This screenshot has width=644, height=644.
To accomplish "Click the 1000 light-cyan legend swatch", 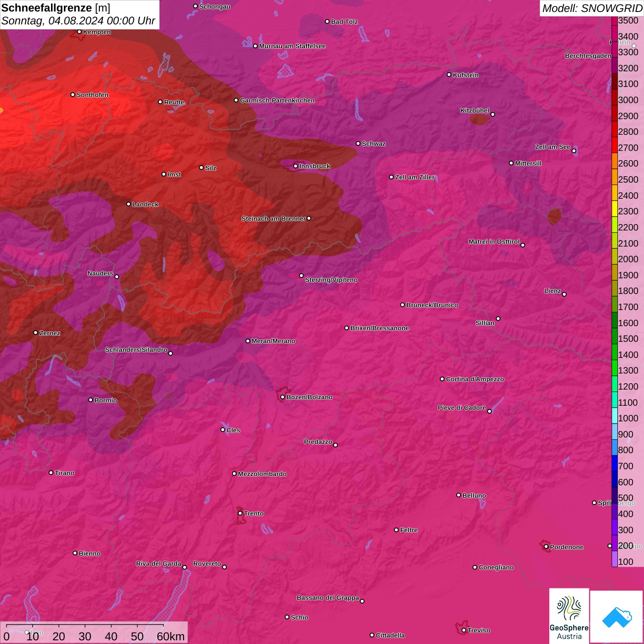I will [615, 415].
